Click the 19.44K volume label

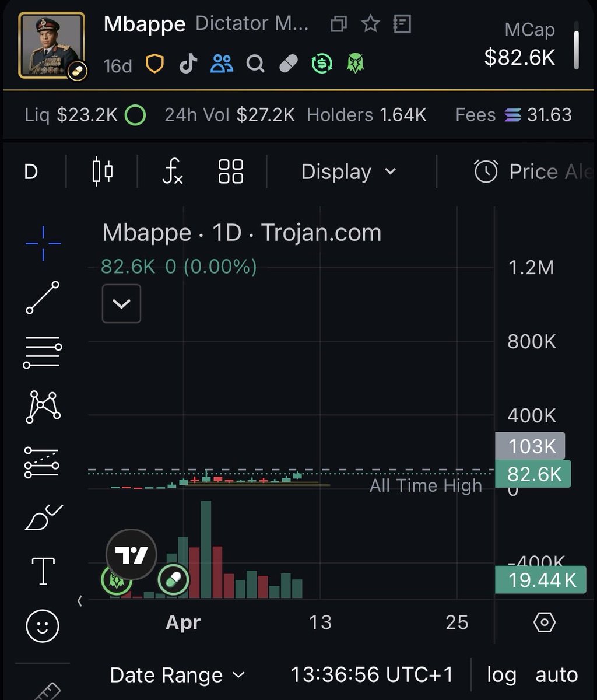(x=540, y=580)
